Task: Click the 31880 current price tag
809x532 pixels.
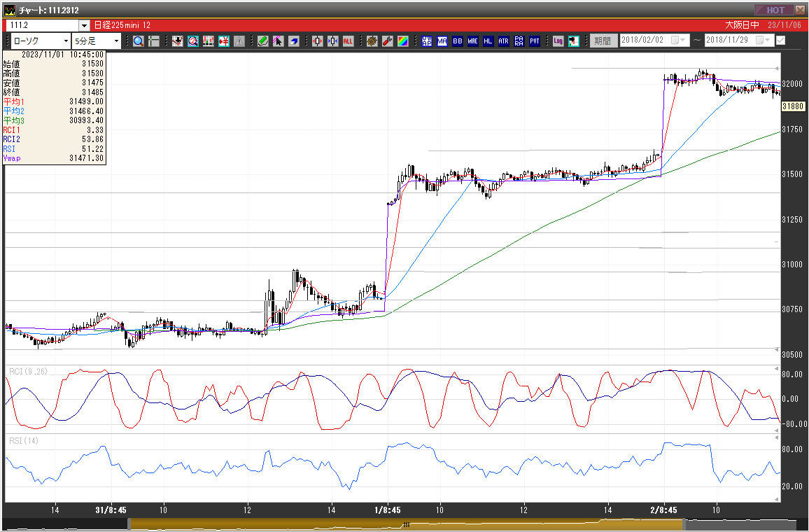Action: click(793, 106)
